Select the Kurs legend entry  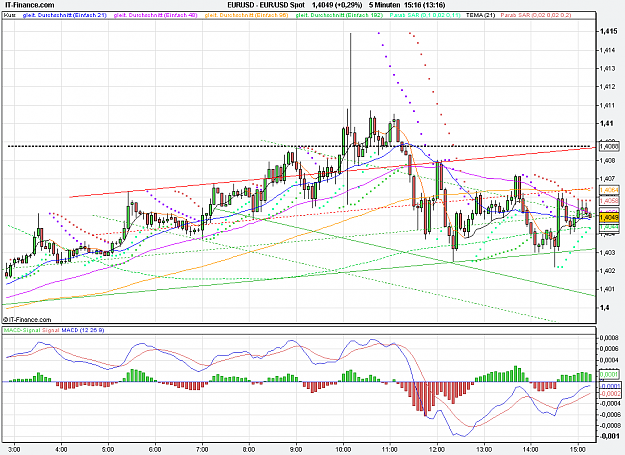coord(10,15)
